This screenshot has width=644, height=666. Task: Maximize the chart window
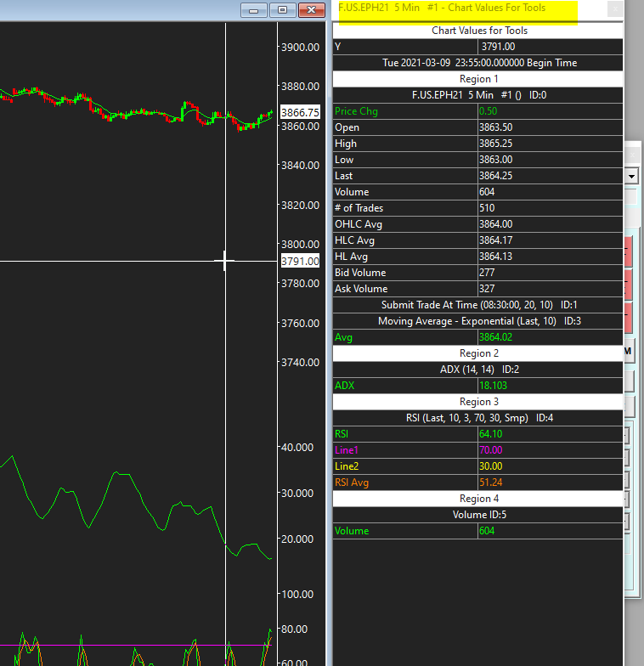[282, 10]
